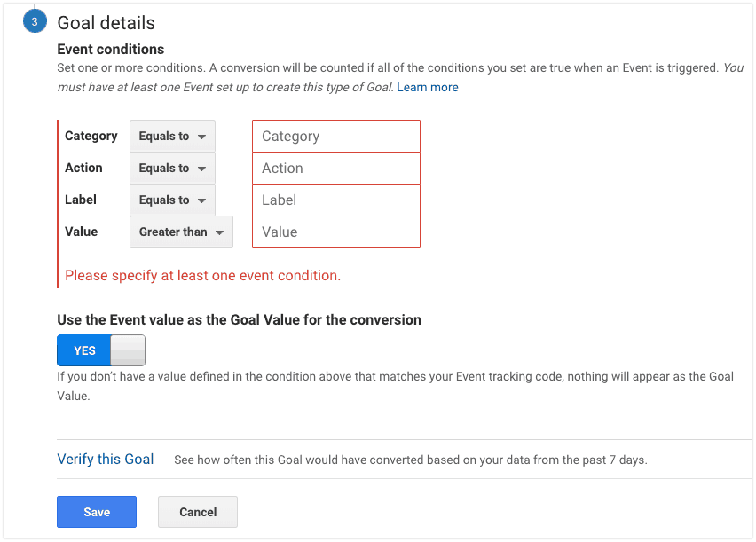Open the Category Equals to dropdown
Screen dimensions: 756x542
point(172,136)
